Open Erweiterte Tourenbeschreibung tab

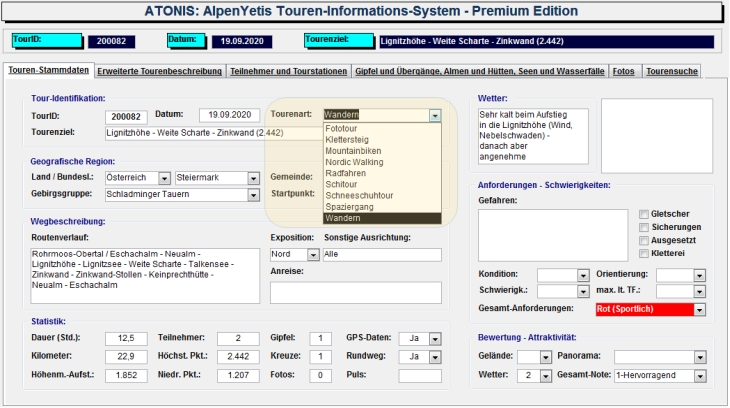tap(159, 71)
